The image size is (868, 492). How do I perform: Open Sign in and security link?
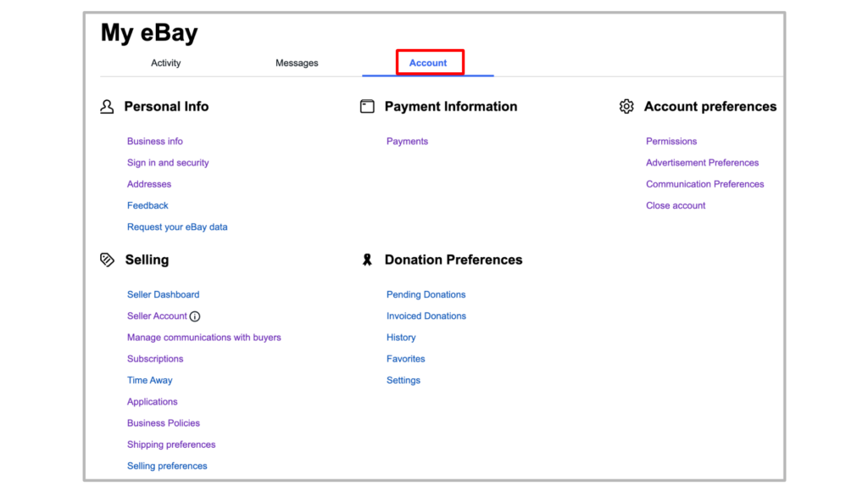(x=168, y=163)
